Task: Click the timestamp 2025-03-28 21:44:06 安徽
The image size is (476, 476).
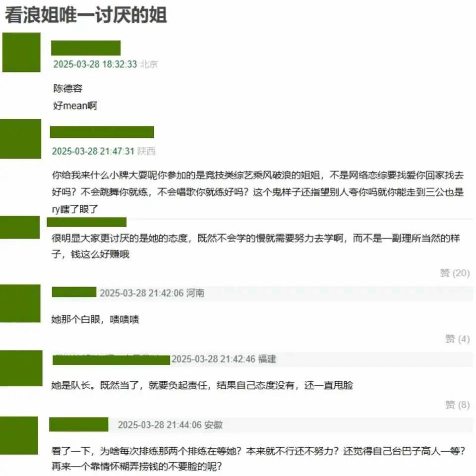Action: [x=170, y=425]
